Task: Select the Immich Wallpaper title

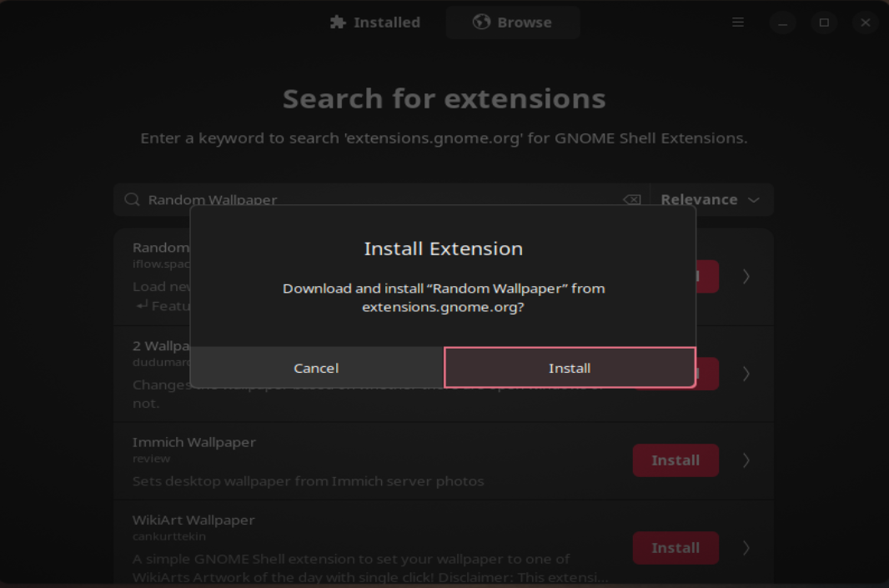Action: [x=194, y=442]
